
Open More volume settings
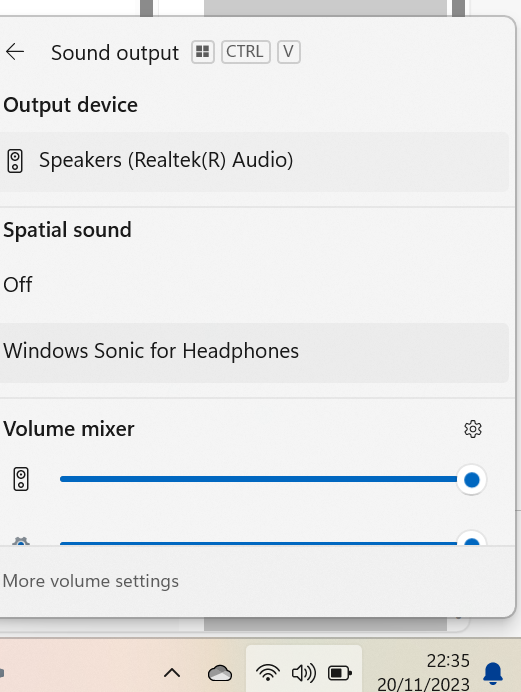(90, 581)
